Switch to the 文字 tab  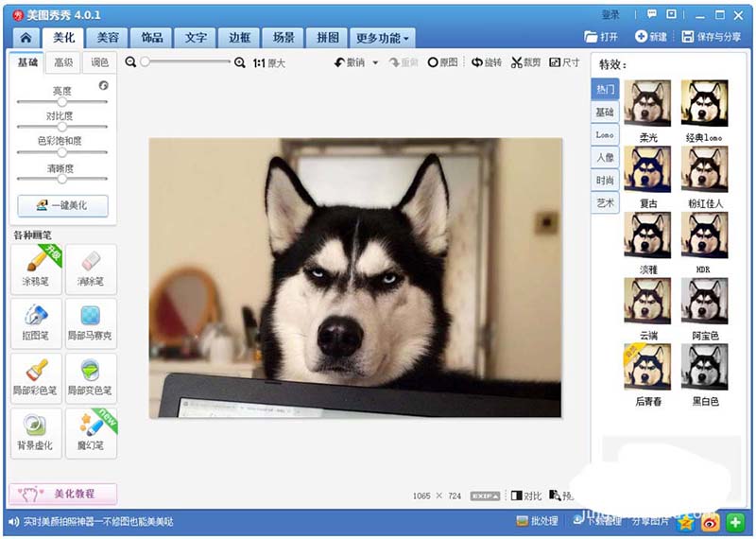(196, 38)
